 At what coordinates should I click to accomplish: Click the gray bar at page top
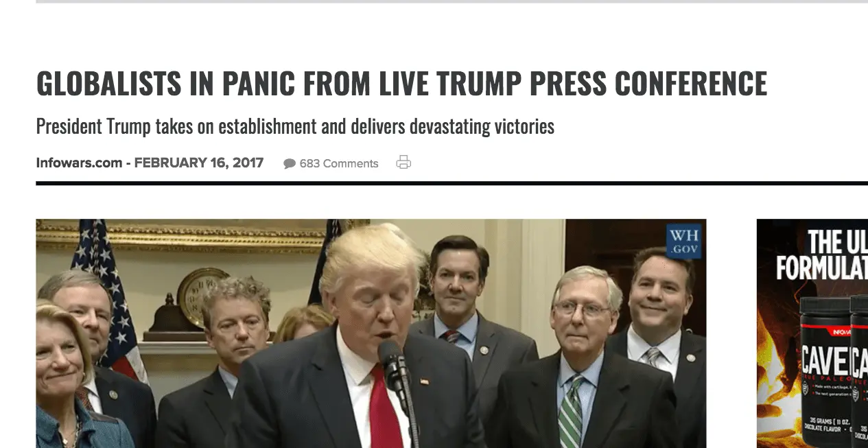pos(452,1)
